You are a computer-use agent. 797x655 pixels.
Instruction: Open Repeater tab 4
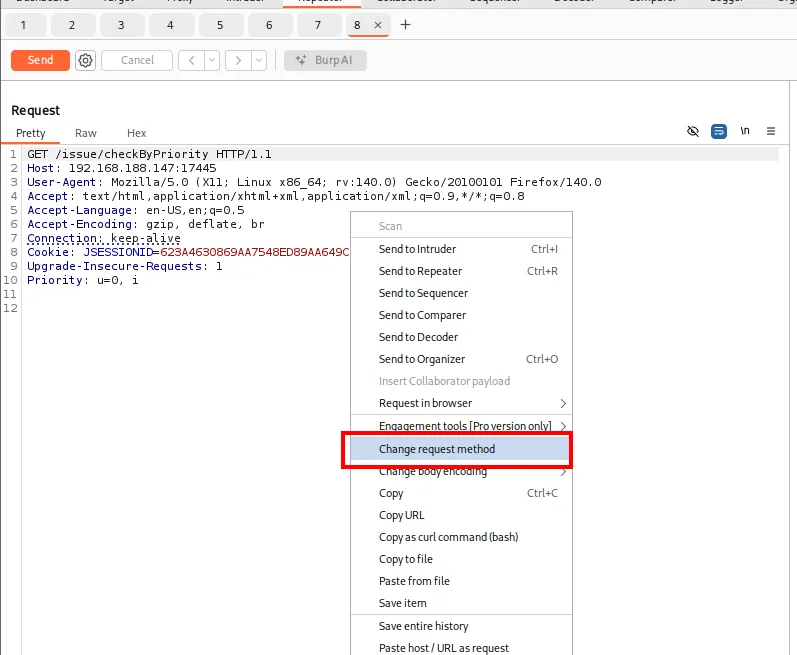[170, 25]
